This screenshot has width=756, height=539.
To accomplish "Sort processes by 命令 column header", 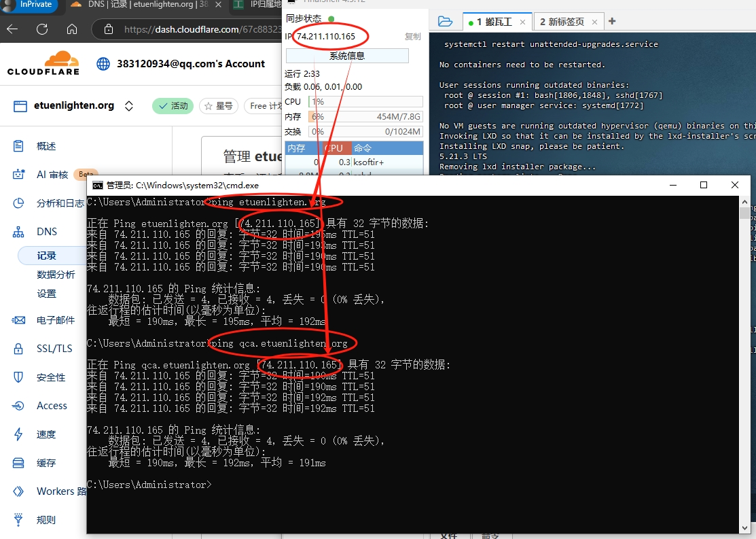I will [387, 148].
